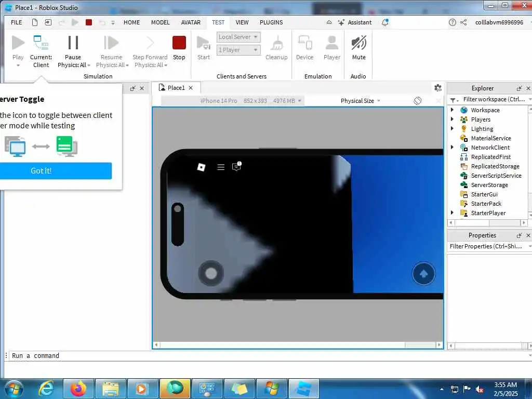The height and width of the screenshot is (399, 532).
Task: Click the help question mark icon
Action: point(453,22)
